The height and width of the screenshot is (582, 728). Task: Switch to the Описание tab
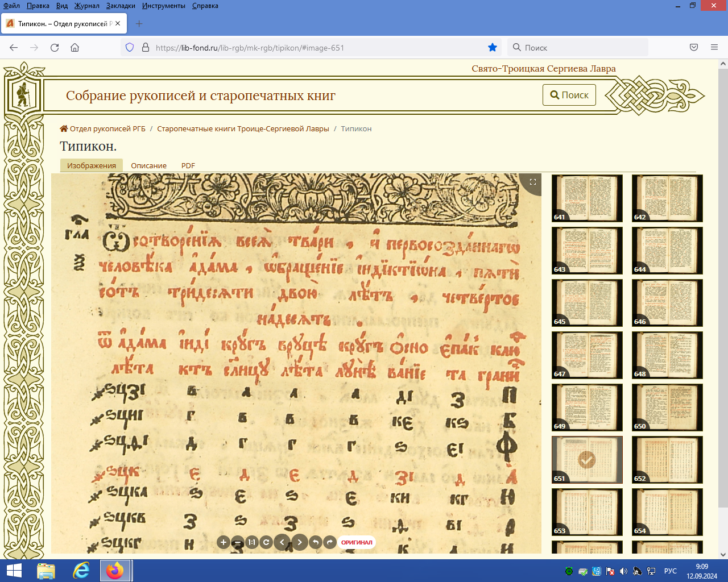point(149,165)
